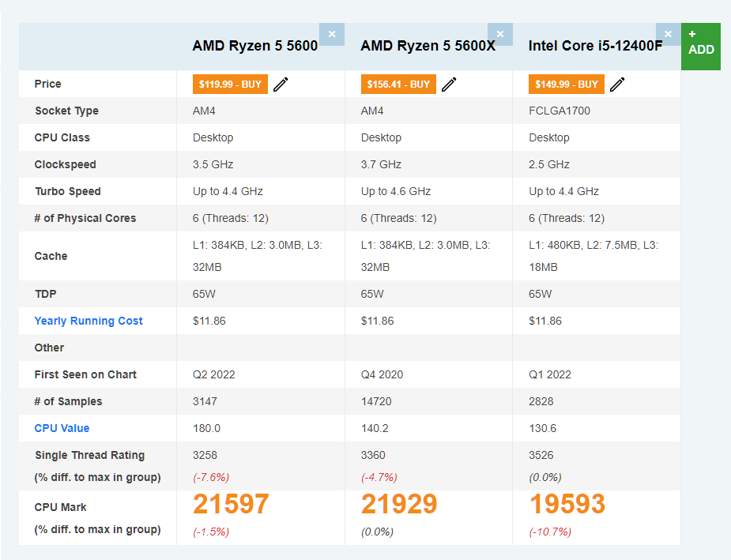
Task: Edit price for Ryzen 5 5600
Action: 281,85
